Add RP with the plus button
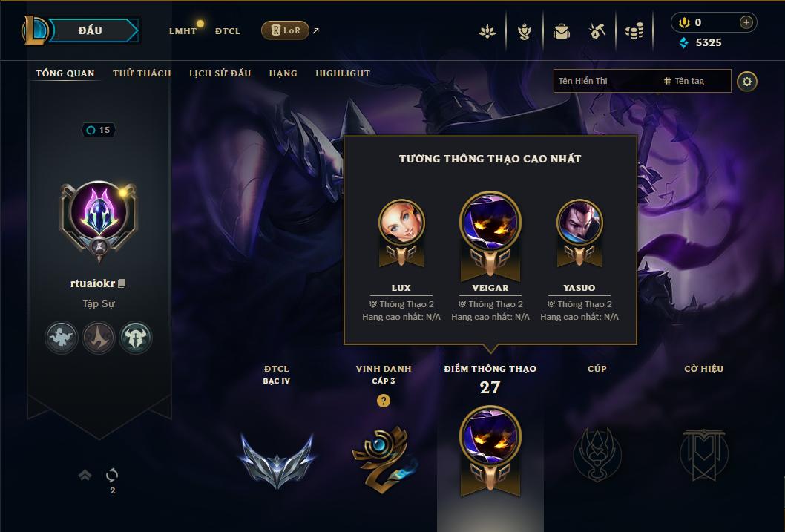 tap(746, 22)
